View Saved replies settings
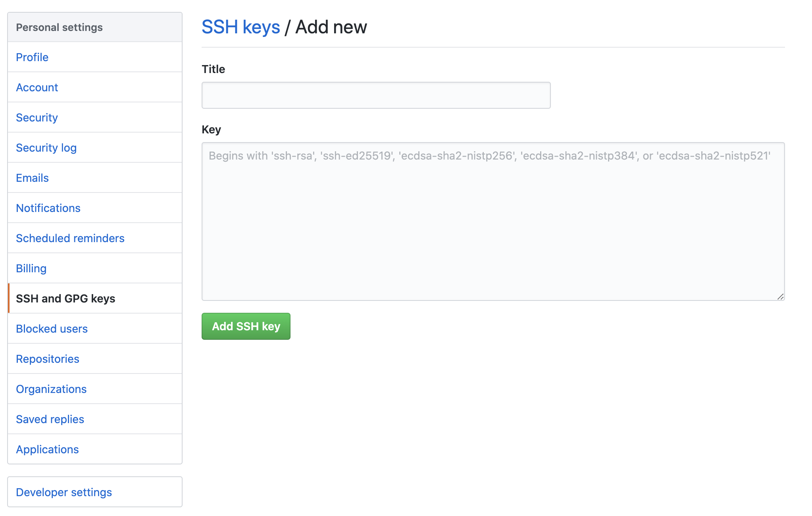812x516 pixels. pos(50,419)
